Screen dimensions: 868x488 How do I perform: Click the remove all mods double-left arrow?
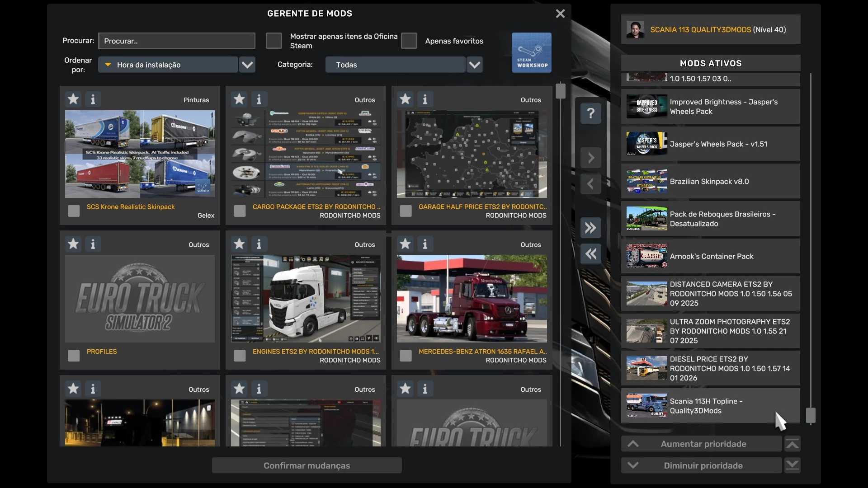pyautogui.click(x=590, y=254)
